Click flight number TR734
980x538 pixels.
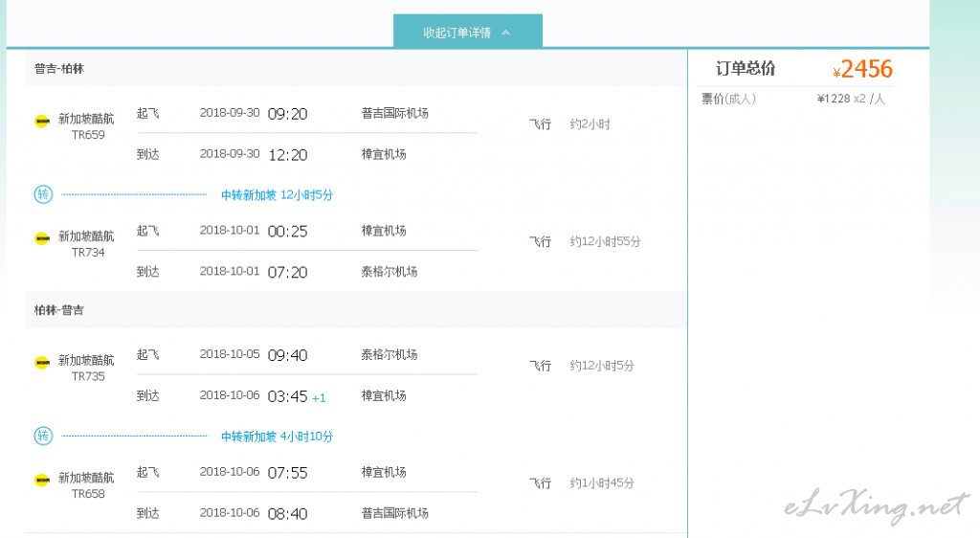88,253
